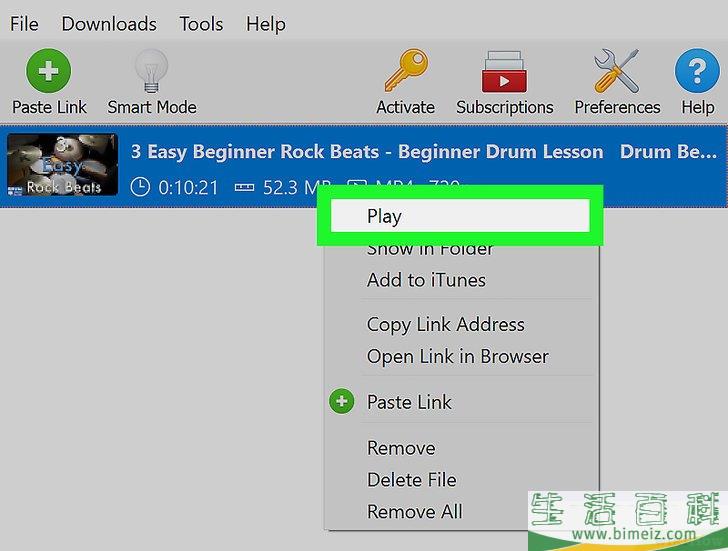The height and width of the screenshot is (551, 728).
Task: Open the File menu
Action: (24, 23)
